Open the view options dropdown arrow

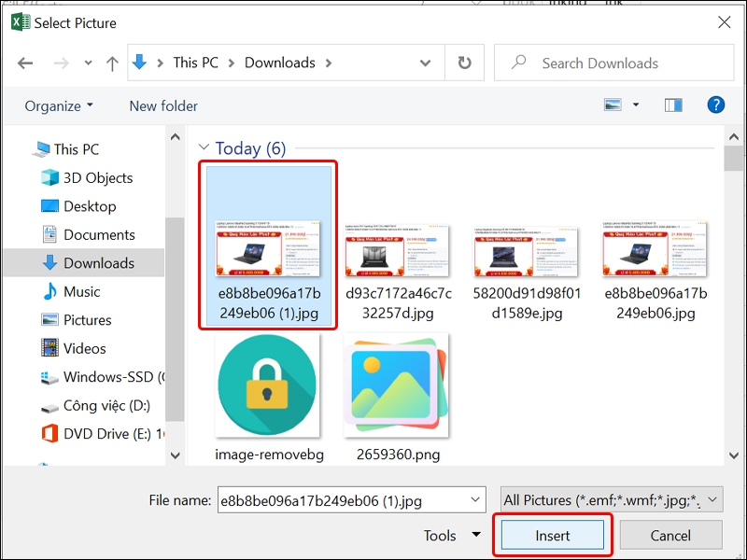636,105
